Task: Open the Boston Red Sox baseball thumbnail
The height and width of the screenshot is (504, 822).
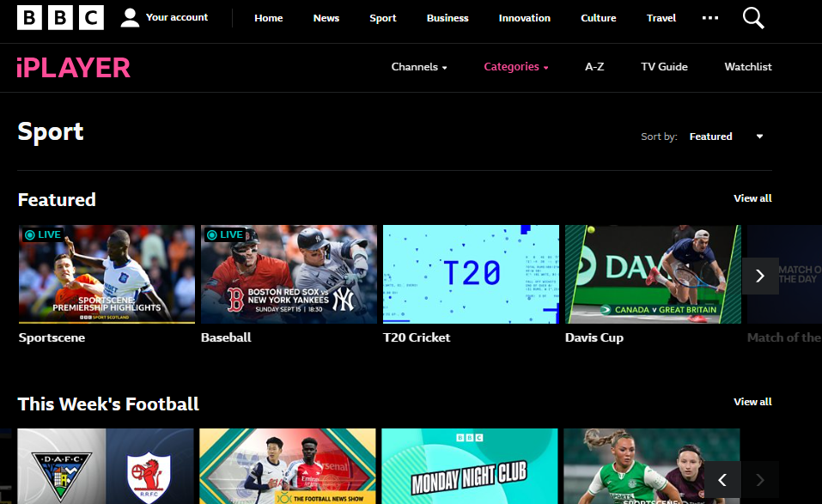Action: [x=289, y=274]
